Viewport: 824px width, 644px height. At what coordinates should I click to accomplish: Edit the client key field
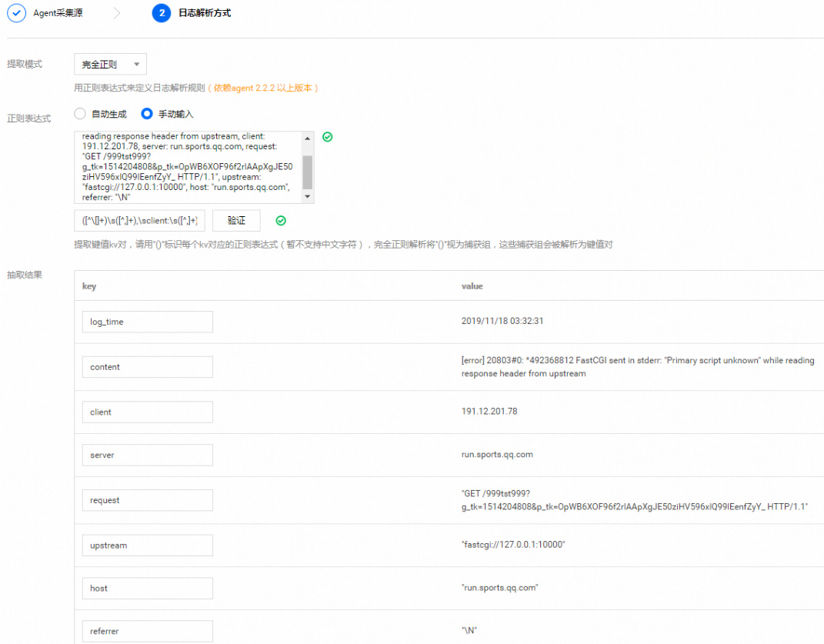coord(148,412)
